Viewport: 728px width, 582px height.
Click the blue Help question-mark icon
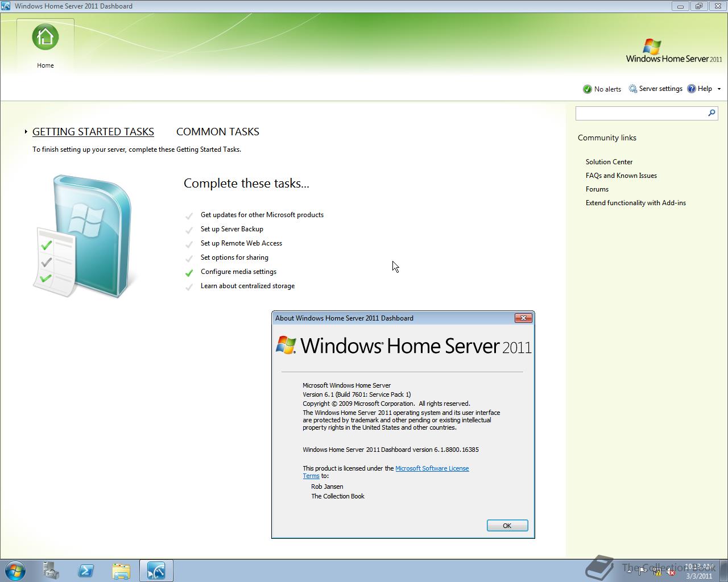(692, 89)
